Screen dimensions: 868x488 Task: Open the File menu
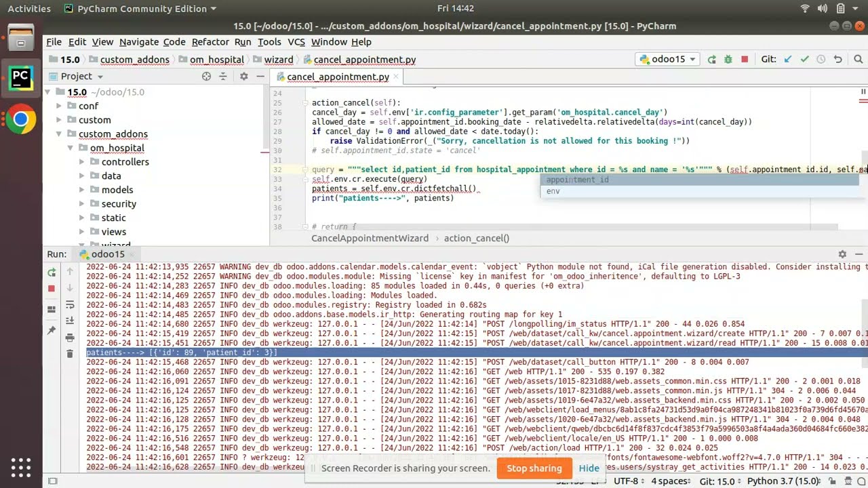pos(54,42)
